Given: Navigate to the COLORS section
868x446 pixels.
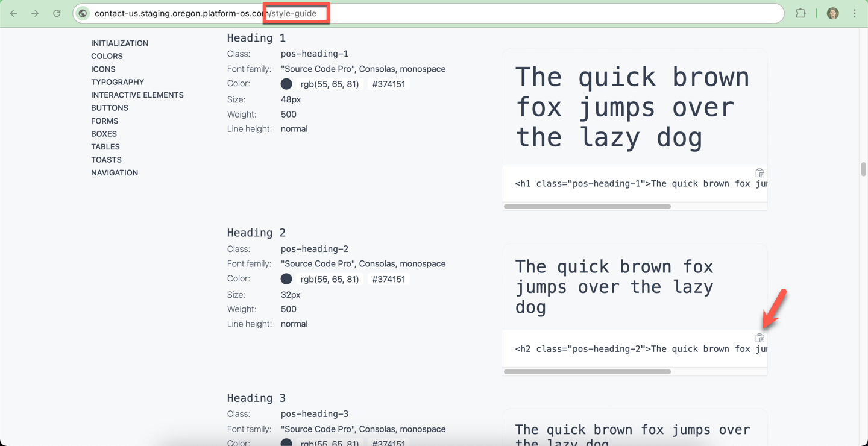Looking at the screenshot, I should coord(107,55).
